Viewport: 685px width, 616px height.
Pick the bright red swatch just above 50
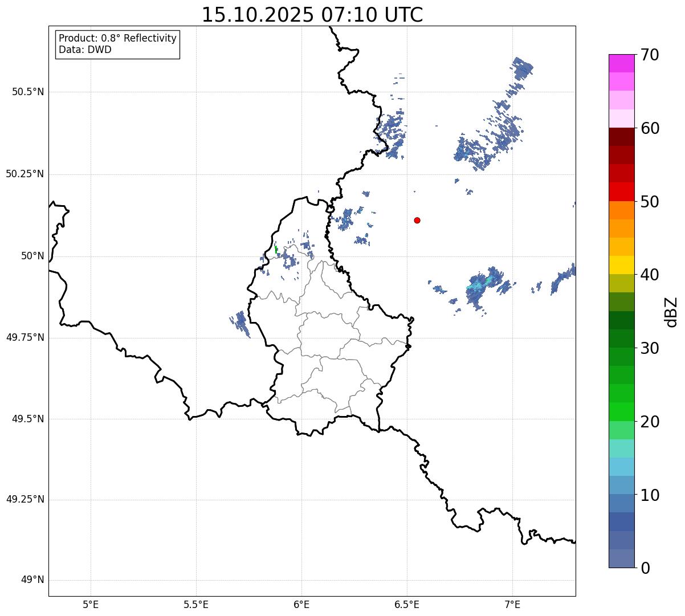point(621,192)
